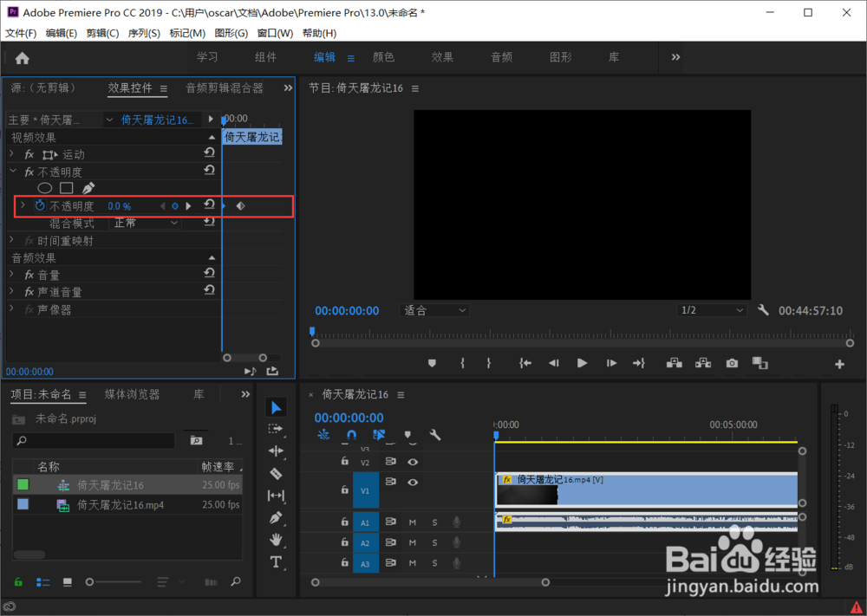The height and width of the screenshot is (616, 867).
Task: Open comparison view in program monitor
Action: click(760, 363)
